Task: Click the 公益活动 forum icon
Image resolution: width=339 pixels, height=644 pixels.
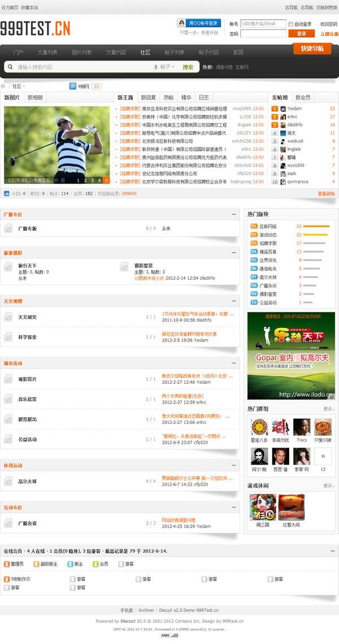Action: (8, 440)
